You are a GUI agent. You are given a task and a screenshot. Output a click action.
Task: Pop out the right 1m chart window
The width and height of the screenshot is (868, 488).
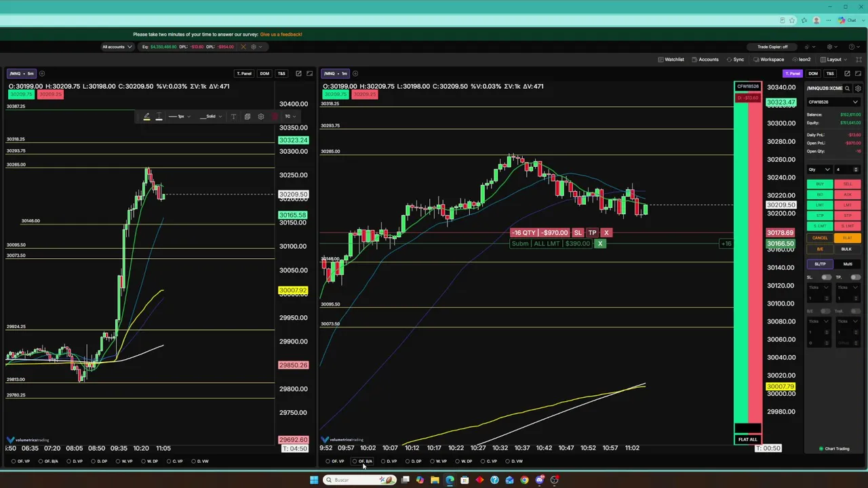(847, 73)
